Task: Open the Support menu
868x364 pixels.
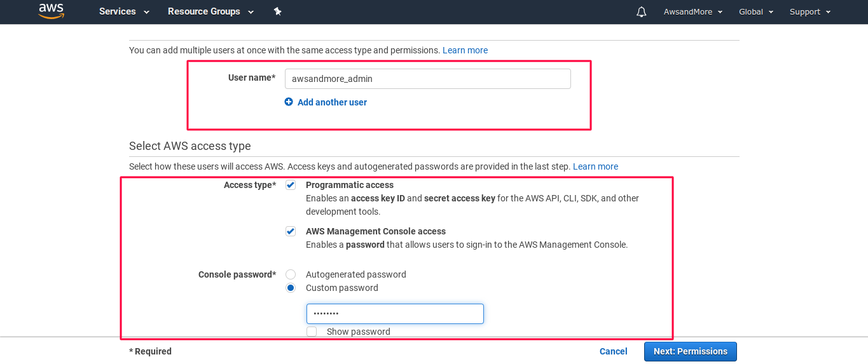Action: click(x=810, y=12)
